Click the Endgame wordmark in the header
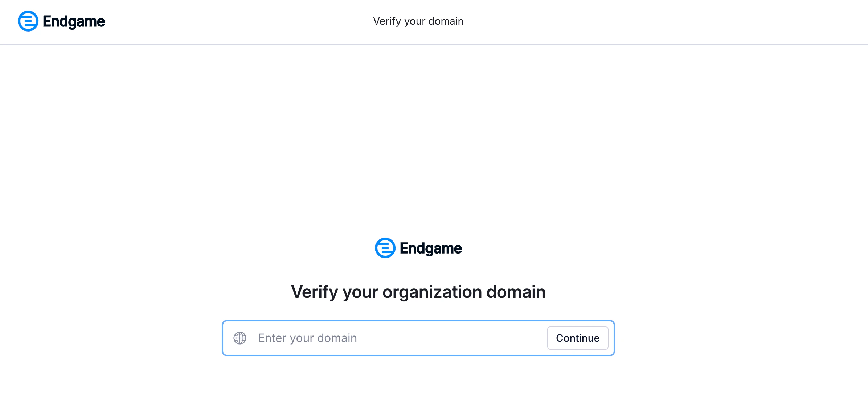Viewport: 868px width, 420px height. coord(73,21)
